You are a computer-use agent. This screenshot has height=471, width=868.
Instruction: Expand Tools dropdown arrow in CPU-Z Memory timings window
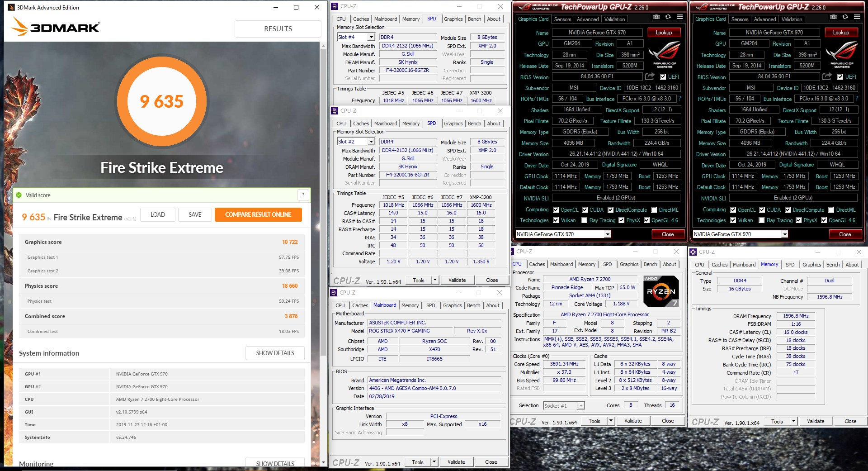click(x=793, y=421)
